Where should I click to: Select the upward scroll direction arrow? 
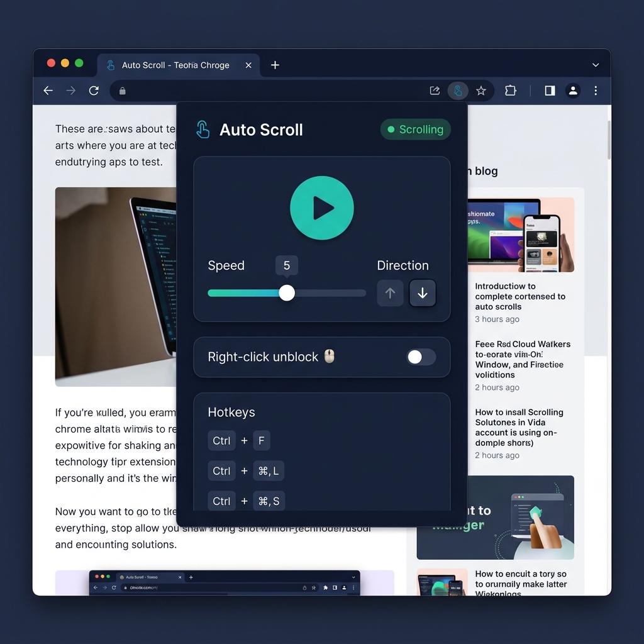pos(390,293)
